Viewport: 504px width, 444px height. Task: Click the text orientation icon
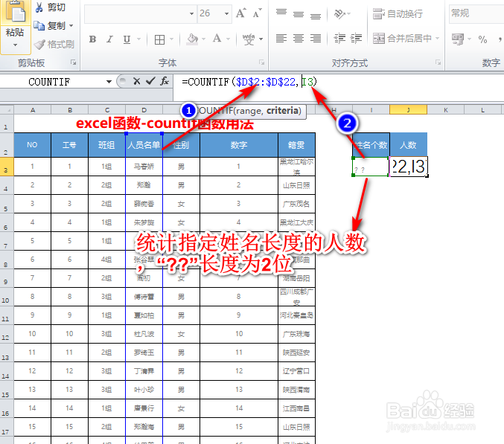pos(339,14)
